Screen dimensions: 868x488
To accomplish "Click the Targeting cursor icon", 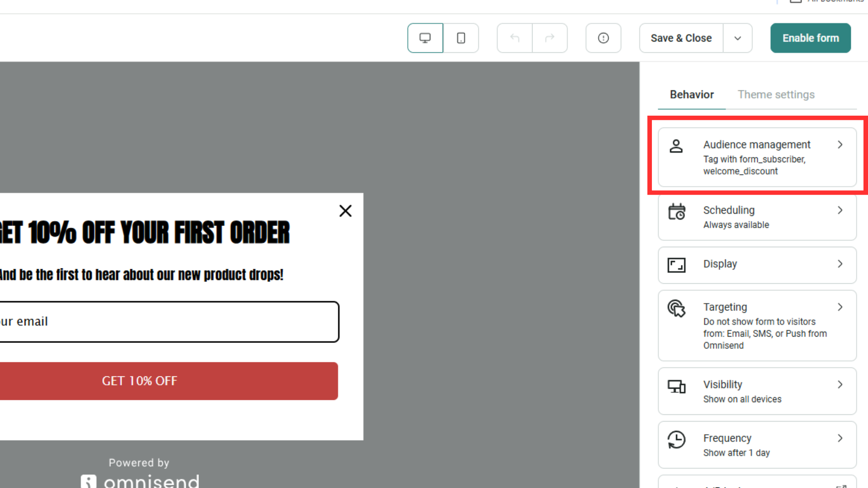I will point(677,309).
